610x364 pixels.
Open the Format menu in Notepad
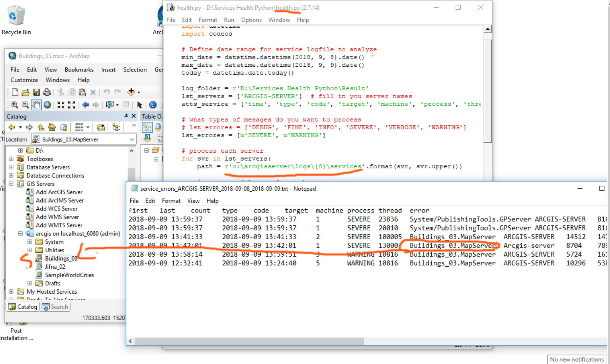[x=171, y=201]
